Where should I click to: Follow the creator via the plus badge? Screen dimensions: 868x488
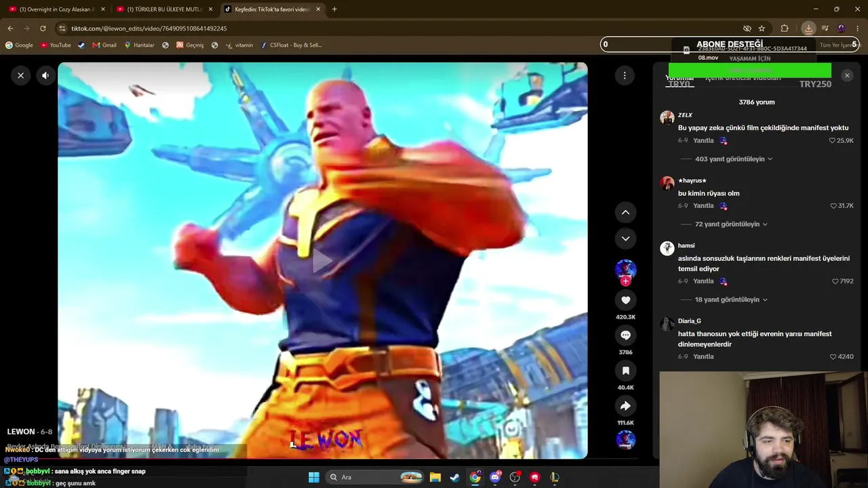tap(625, 281)
